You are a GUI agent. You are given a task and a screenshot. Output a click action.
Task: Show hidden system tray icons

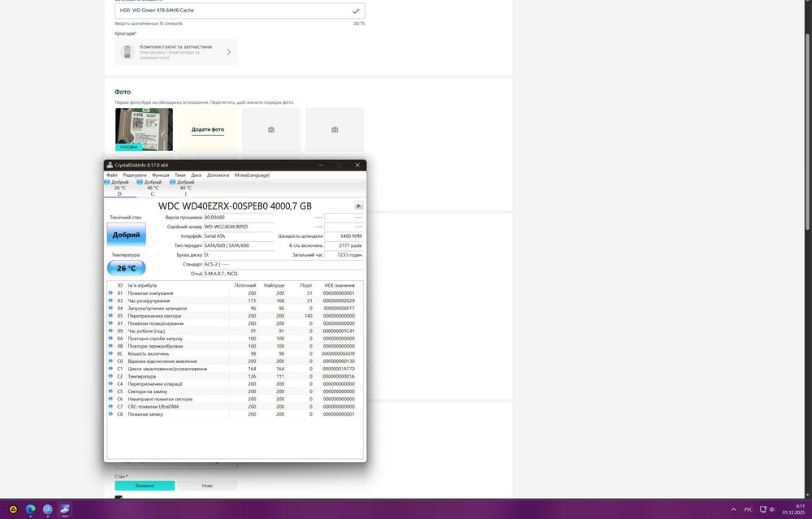click(733, 510)
